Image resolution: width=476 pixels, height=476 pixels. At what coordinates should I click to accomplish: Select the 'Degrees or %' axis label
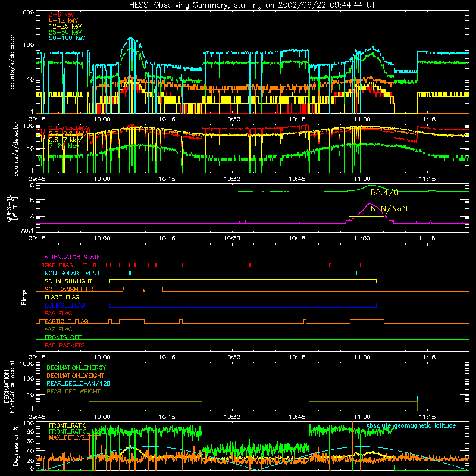tap(15, 446)
